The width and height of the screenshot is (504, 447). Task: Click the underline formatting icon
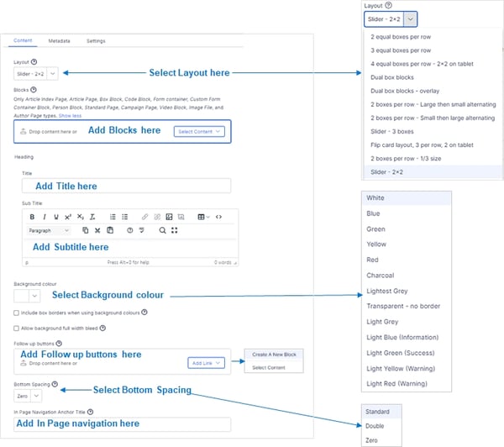(x=55, y=217)
